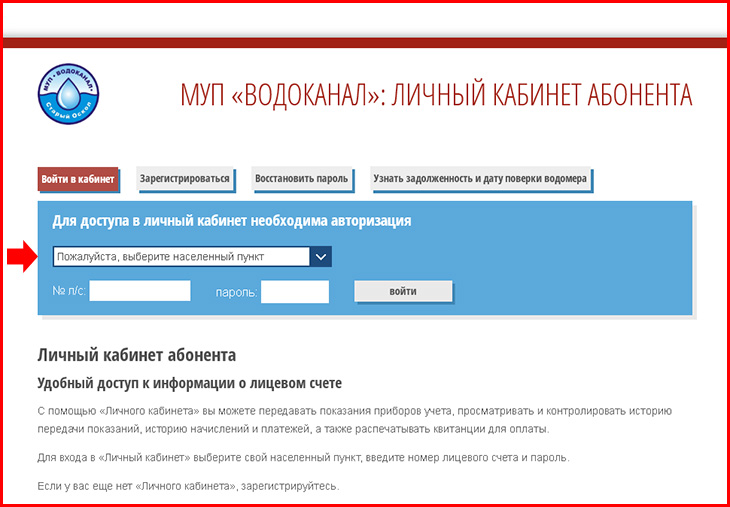Click the Личный кабинет абонента heading

[136, 355]
